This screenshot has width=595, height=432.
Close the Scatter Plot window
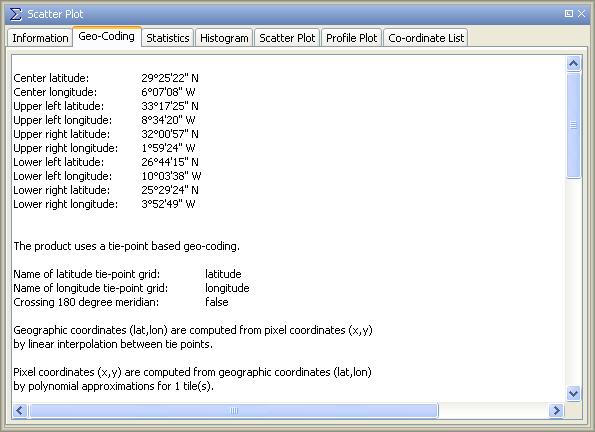click(x=581, y=14)
